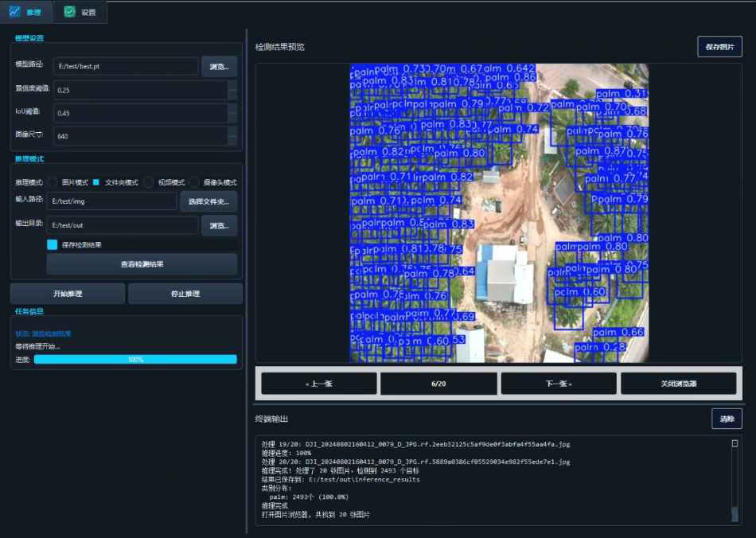
Task: Select the 视频模式 radio button
Action: click(x=149, y=182)
